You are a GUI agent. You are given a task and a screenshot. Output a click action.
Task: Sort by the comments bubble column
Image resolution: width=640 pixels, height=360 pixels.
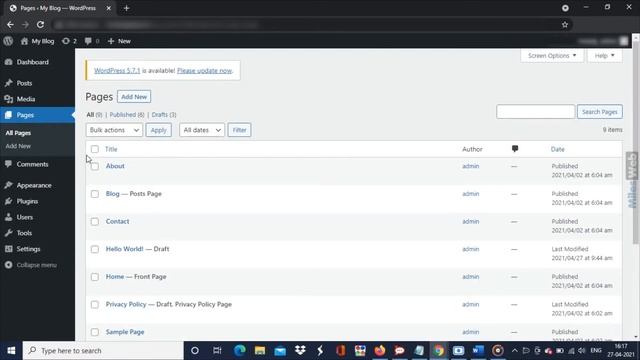pyautogui.click(x=515, y=149)
